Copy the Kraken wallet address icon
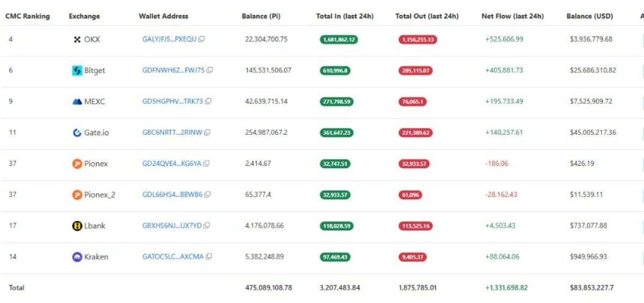644x303 pixels. pos(209,257)
